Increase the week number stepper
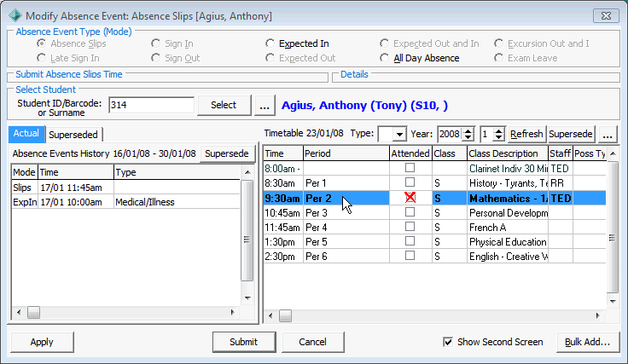This screenshot has width=628, height=364. click(x=498, y=130)
